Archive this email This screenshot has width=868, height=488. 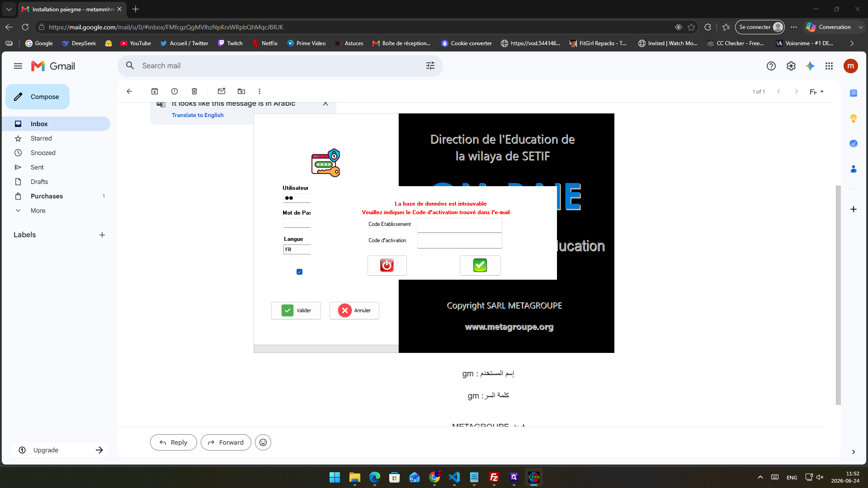click(155, 91)
